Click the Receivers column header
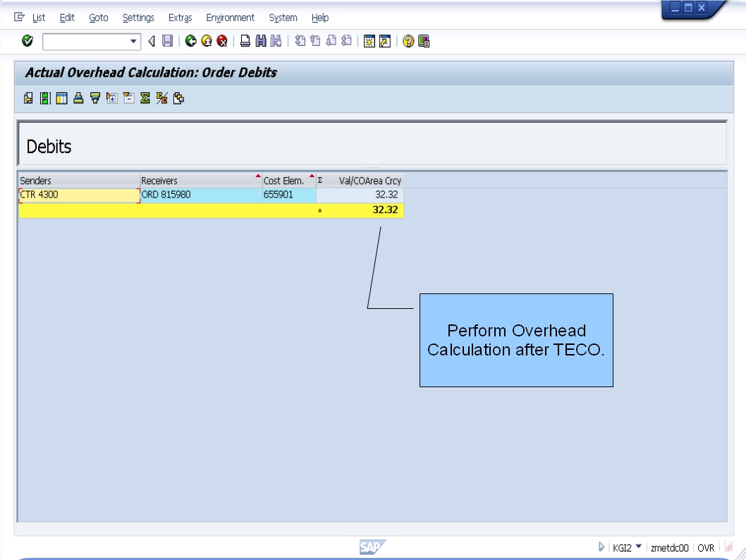This screenshot has width=746, height=560. tap(201, 181)
